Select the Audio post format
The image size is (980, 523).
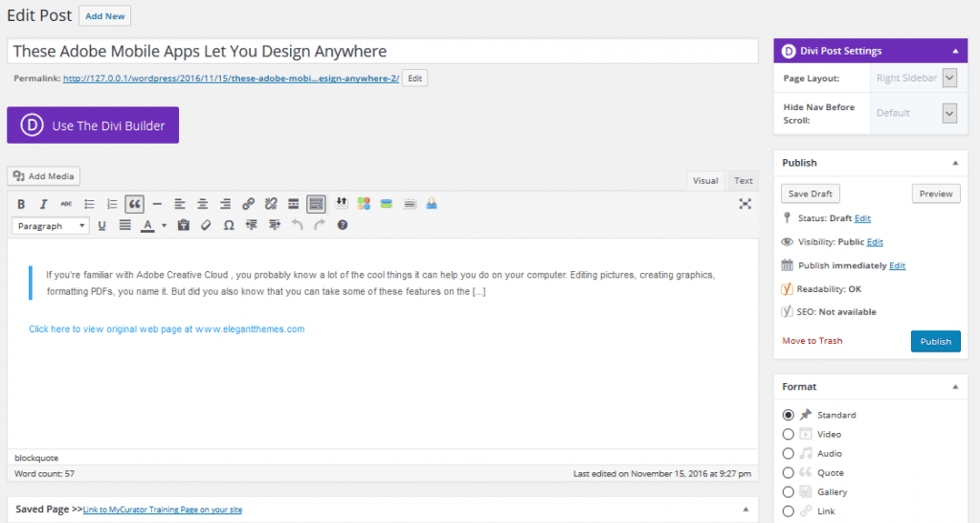pos(789,454)
